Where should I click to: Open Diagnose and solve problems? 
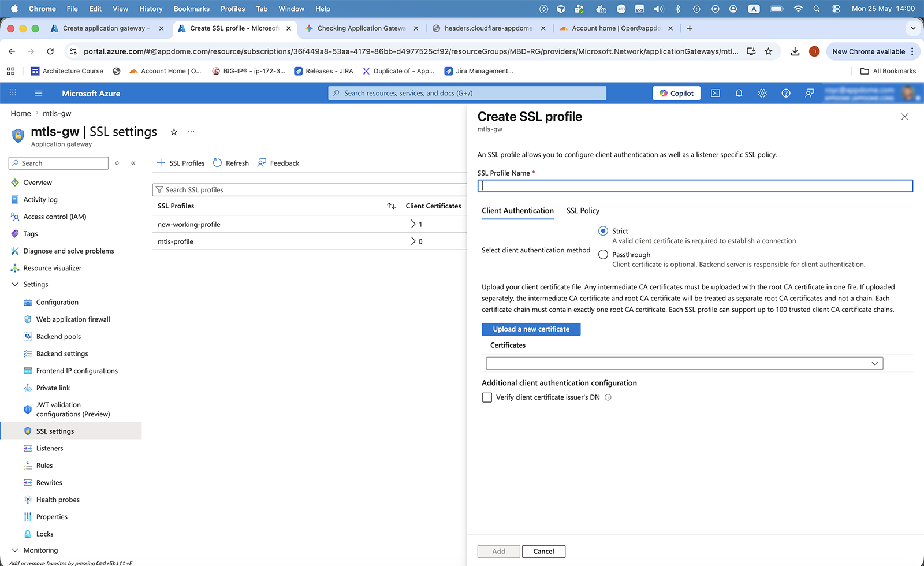[x=69, y=251]
